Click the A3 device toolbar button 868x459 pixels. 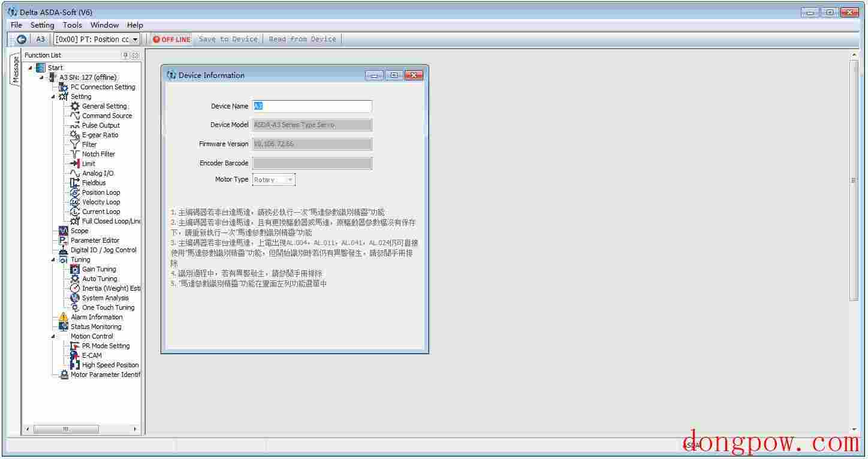click(x=40, y=40)
